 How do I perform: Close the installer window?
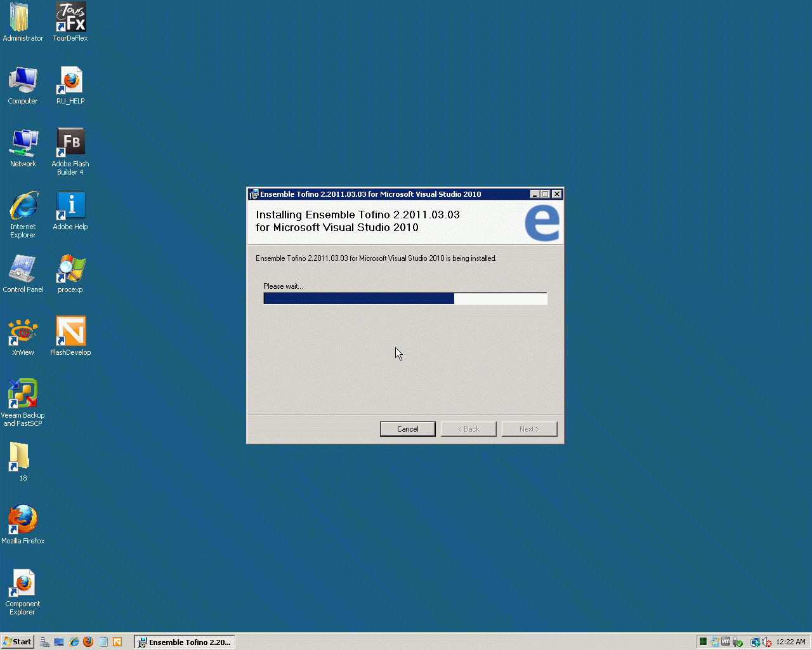tap(556, 194)
